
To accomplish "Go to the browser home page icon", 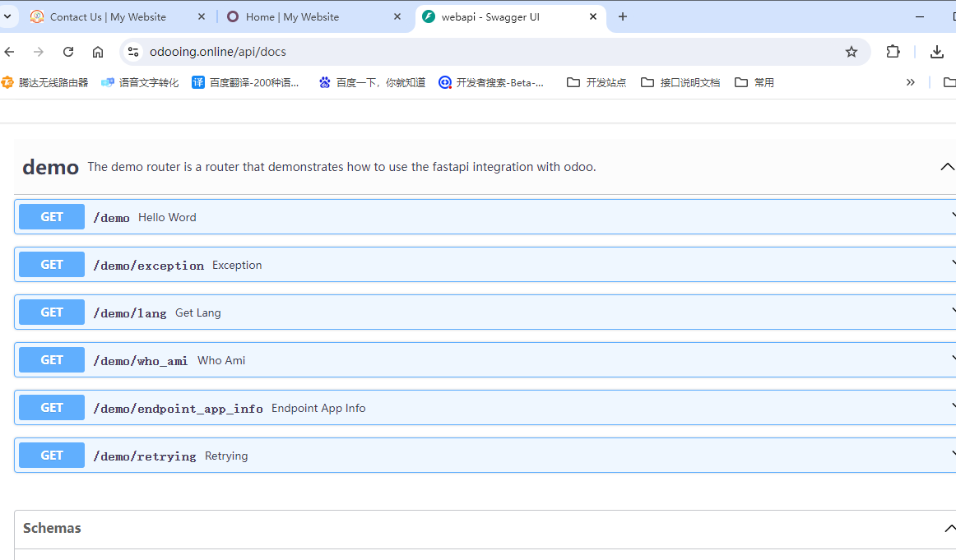I will 98,52.
